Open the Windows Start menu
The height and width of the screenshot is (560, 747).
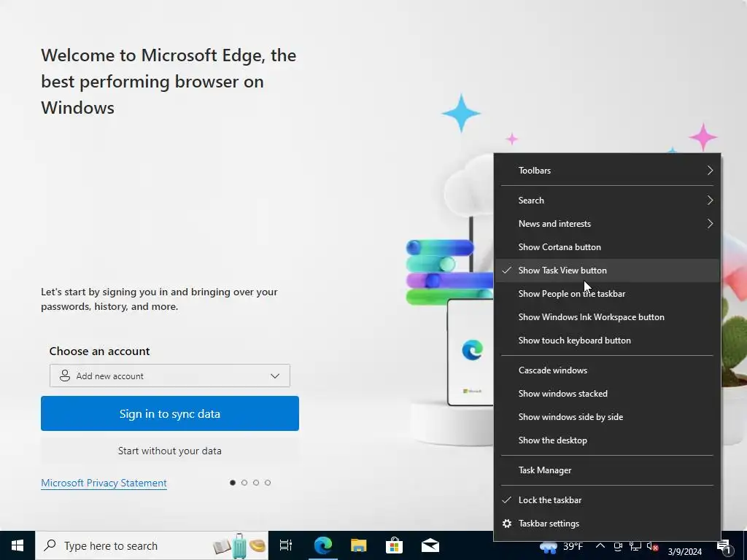pyautogui.click(x=18, y=545)
